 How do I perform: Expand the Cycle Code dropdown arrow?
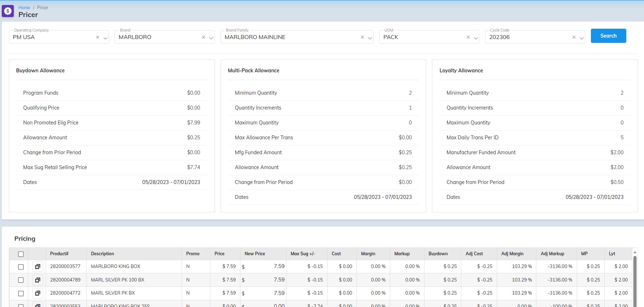click(581, 38)
